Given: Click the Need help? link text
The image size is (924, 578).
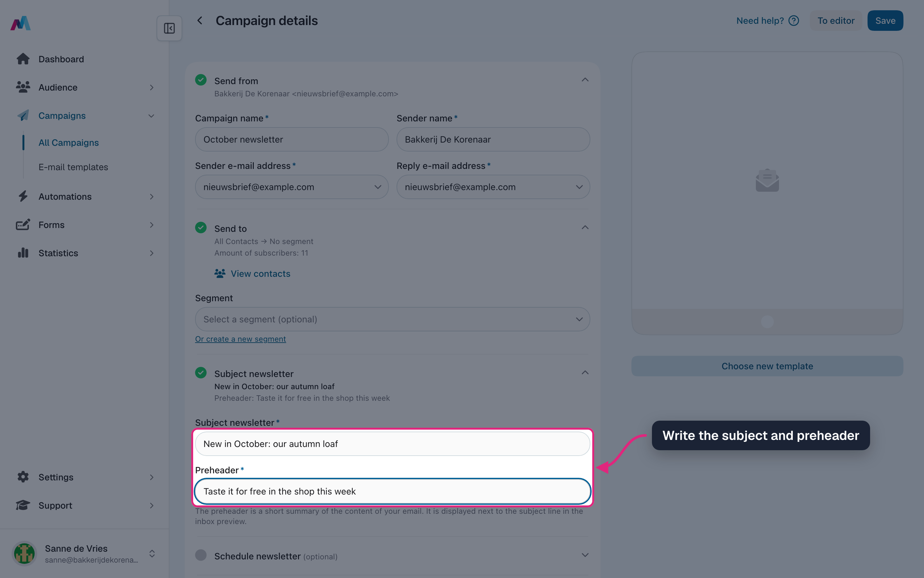Looking at the screenshot, I should point(760,21).
